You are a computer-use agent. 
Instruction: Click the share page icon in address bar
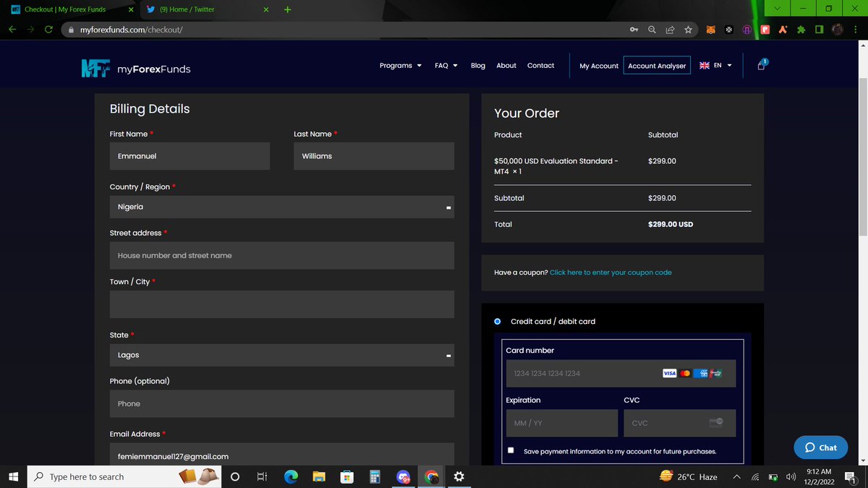click(670, 30)
